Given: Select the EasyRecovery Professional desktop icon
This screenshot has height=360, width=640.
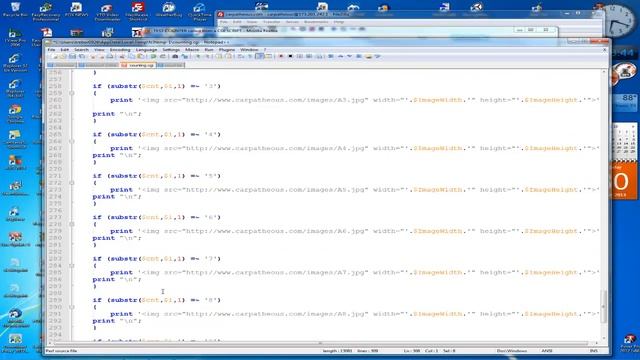Looking at the screenshot, I should (46, 11).
